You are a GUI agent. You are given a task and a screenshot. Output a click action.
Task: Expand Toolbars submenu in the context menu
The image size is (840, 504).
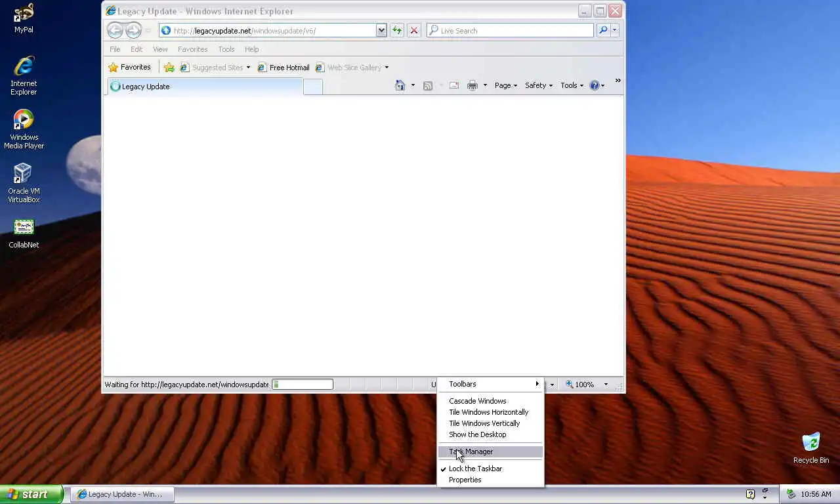coord(491,384)
